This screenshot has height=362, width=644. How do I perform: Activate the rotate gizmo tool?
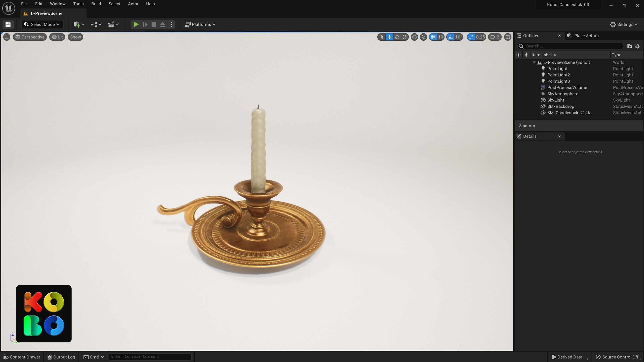coord(397,37)
